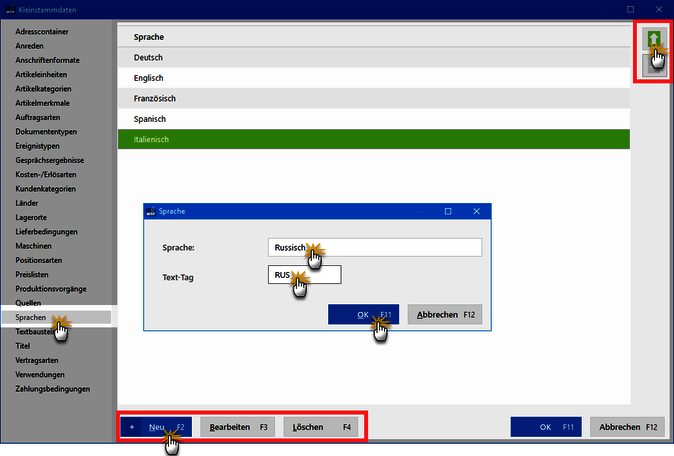This screenshot has width=674, height=456.
Task: Confirm Sprache dialog with OK F11
Action: pos(363,315)
